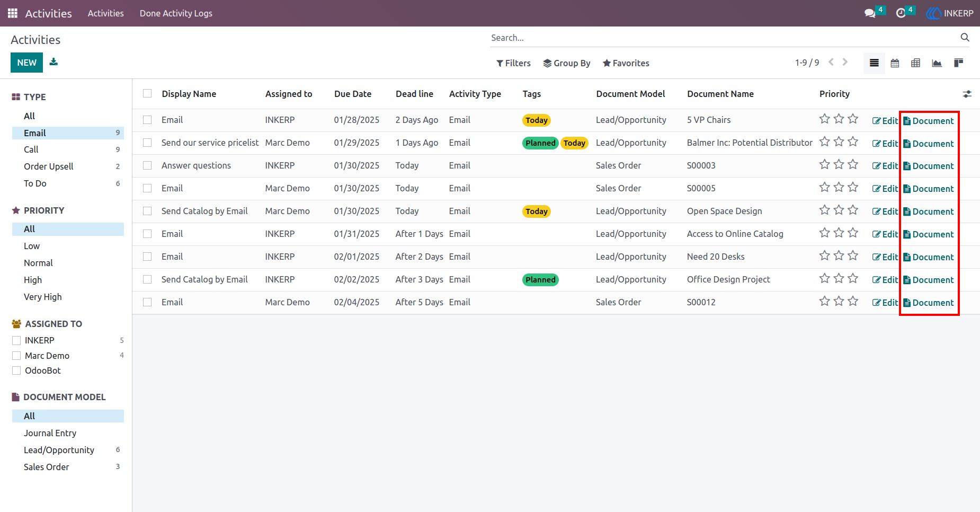
Task: Click the search magnifier icon
Action: tap(965, 37)
